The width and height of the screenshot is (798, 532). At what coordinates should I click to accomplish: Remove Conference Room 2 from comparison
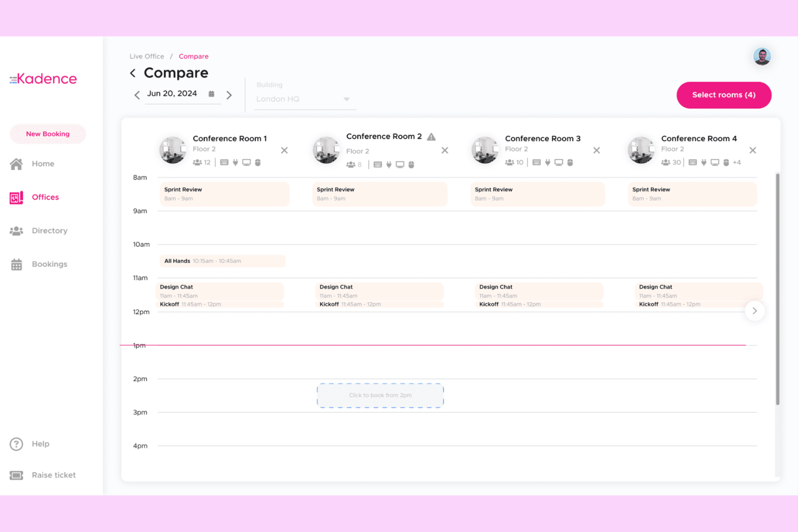click(444, 150)
